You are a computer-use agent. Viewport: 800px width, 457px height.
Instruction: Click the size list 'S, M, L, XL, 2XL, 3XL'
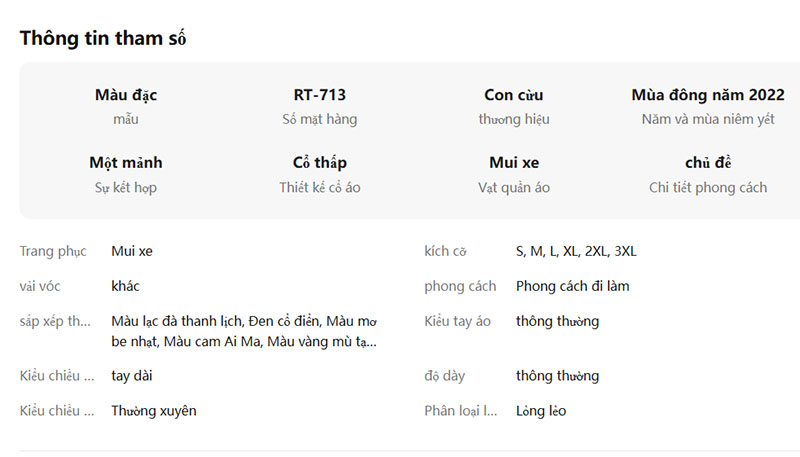point(576,251)
